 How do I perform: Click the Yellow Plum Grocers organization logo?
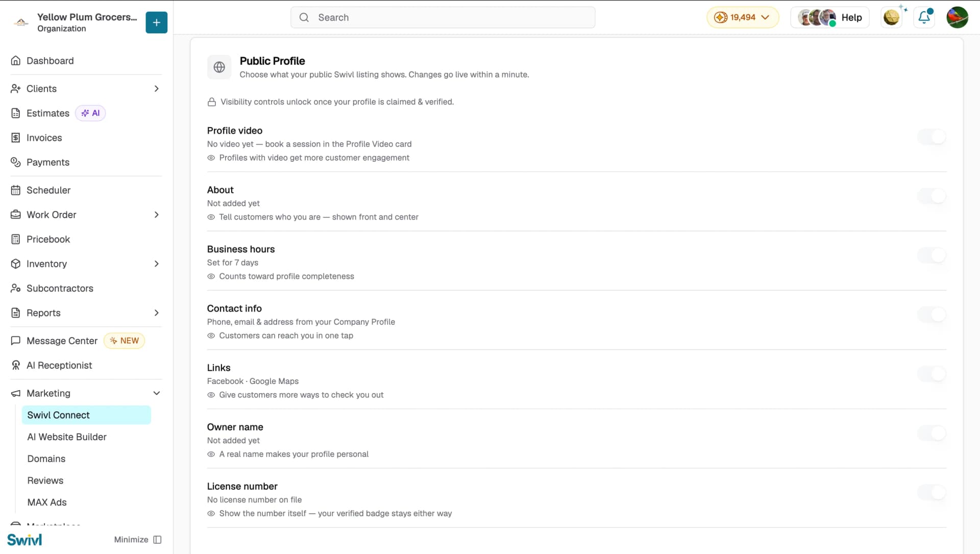pos(21,22)
